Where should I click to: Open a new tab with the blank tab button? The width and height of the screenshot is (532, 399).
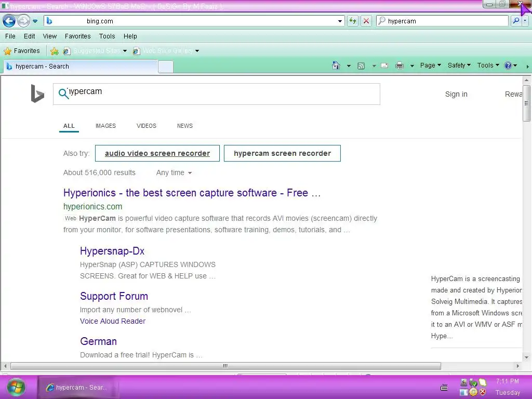(x=166, y=66)
